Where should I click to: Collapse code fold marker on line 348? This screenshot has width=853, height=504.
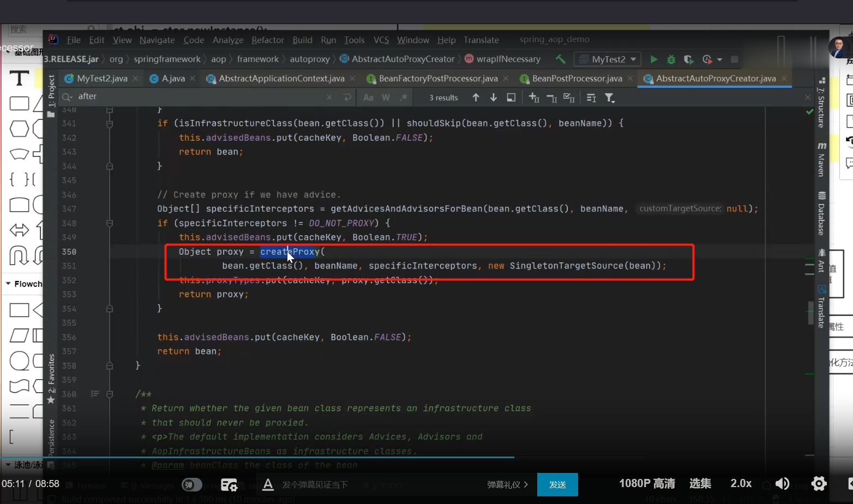(x=110, y=223)
